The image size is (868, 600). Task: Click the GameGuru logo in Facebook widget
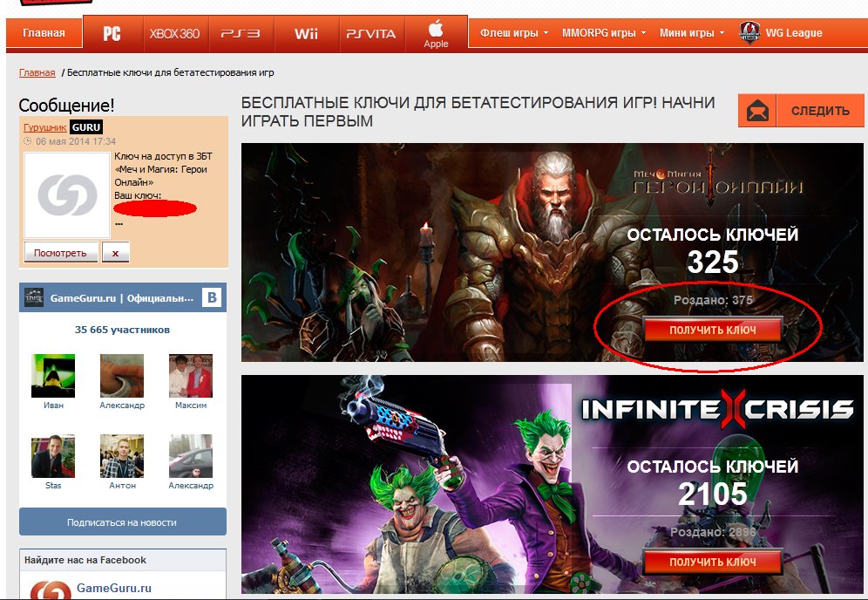[51, 590]
